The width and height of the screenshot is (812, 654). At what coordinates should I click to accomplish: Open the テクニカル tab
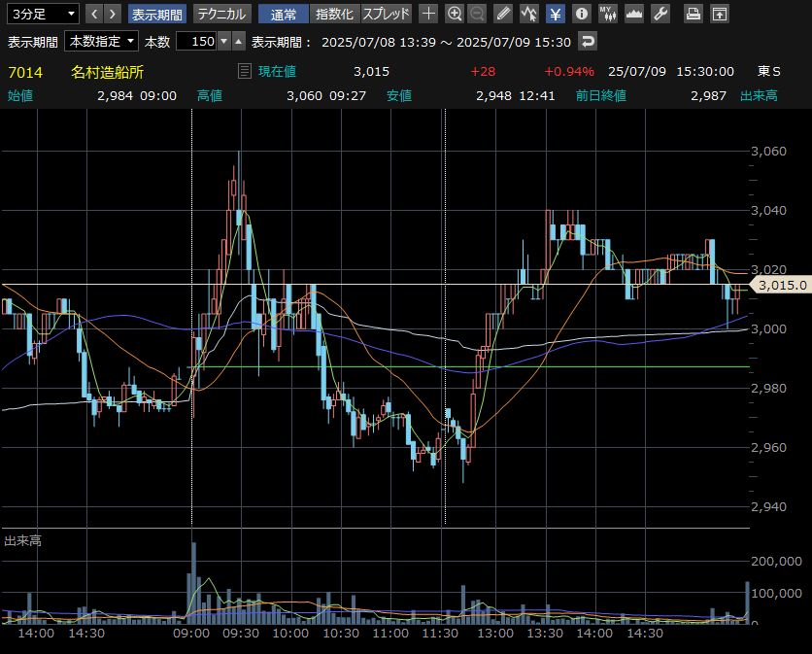click(x=222, y=14)
